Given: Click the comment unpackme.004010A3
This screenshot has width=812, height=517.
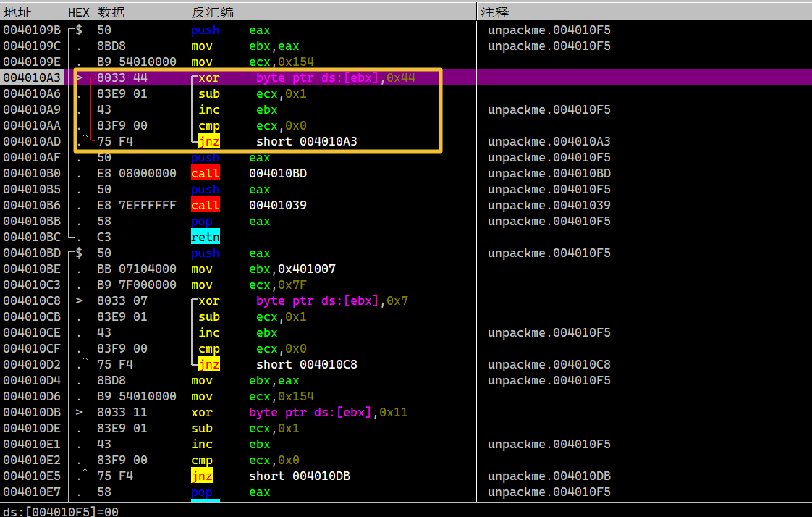Looking at the screenshot, I should coord(549,142).
